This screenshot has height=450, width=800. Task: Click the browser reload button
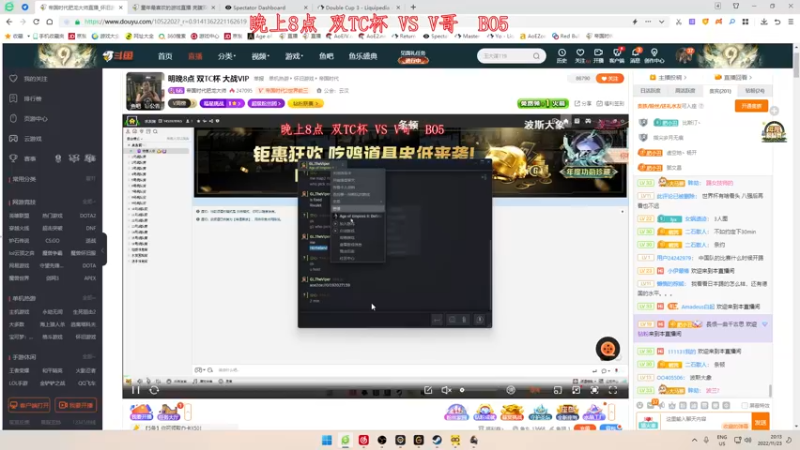(x=36, y=22)
